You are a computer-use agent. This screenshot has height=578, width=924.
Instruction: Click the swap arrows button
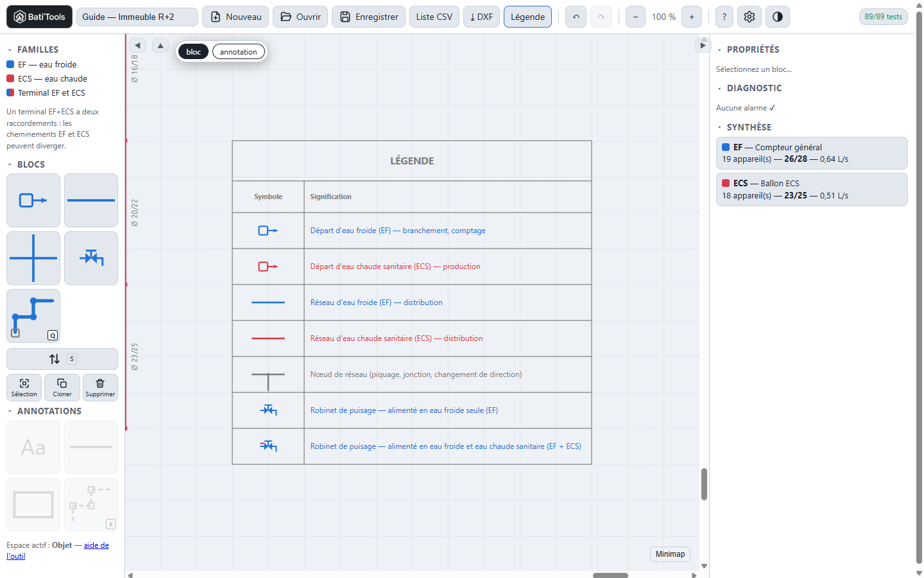pyautogui.click(x=62, y=359)
